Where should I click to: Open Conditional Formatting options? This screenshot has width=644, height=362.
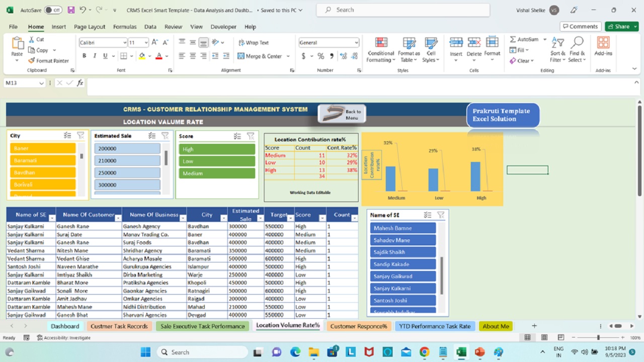(x=380, y=50)
